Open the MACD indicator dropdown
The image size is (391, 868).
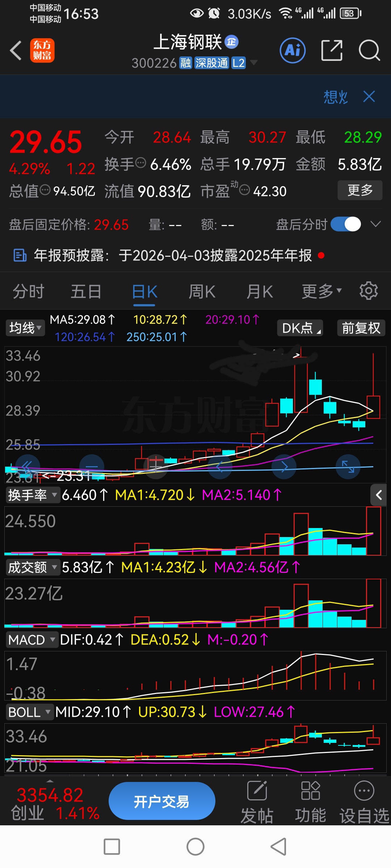(x=32, y=639)
